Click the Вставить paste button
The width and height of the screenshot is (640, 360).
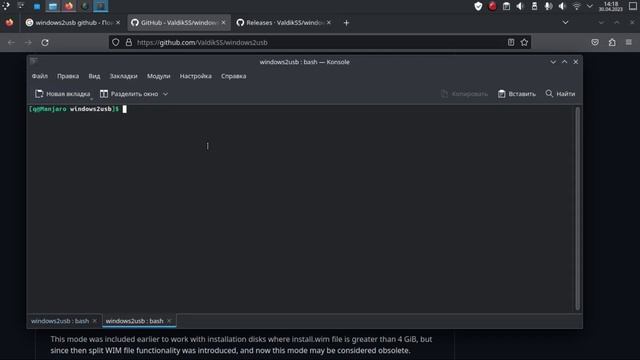(517, 94)
